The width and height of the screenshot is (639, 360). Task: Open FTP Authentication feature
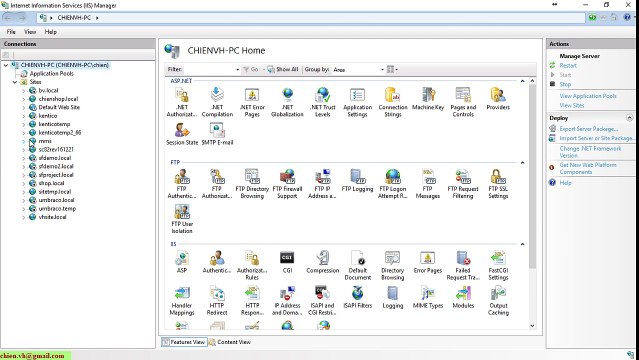point(182,184)
